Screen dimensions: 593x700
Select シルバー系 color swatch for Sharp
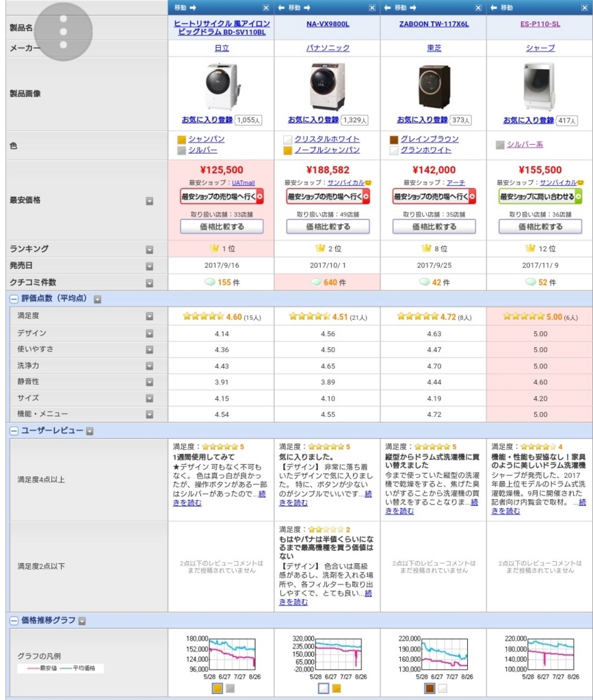[x=500, y=145]
